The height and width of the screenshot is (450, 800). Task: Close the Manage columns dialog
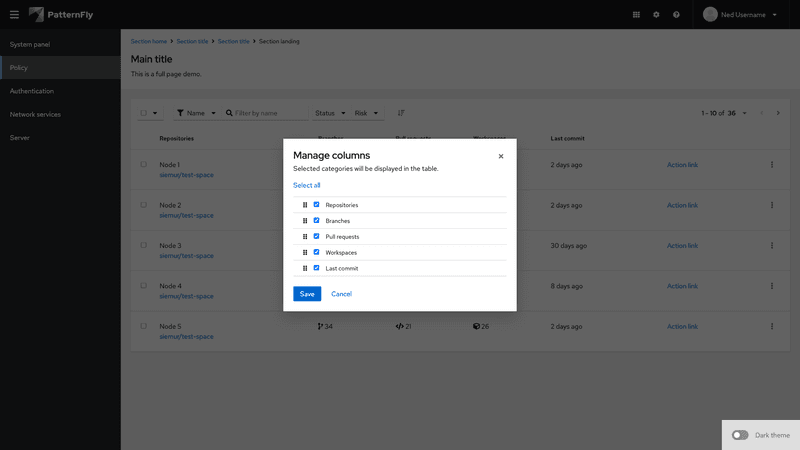pyautogui.click(x=501, y=156)
